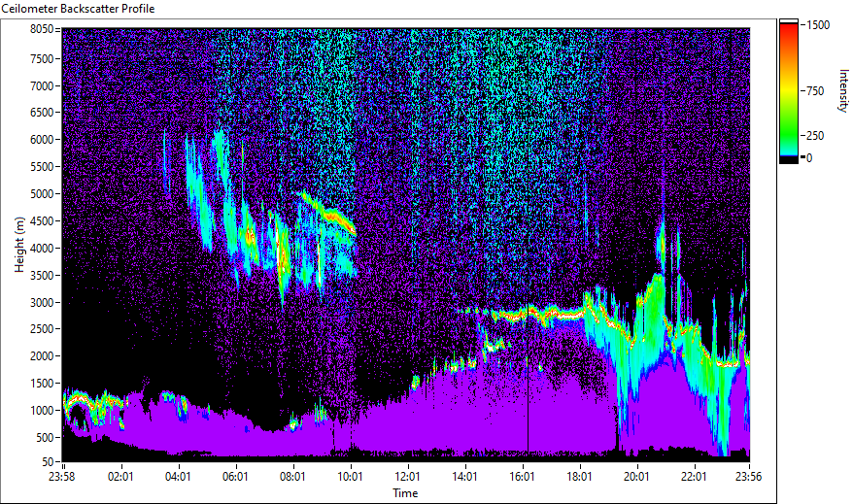Click the 6000 height axis marker

tap(42, 140)
